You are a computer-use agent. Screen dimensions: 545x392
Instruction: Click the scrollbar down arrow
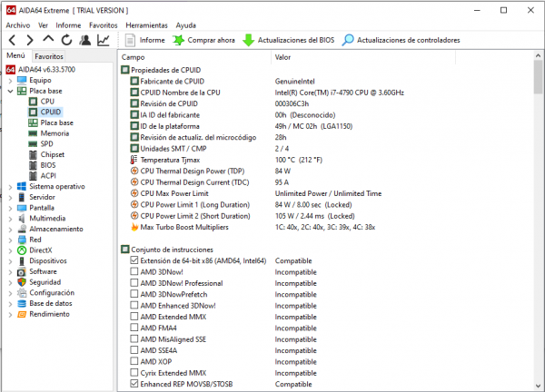538,386
